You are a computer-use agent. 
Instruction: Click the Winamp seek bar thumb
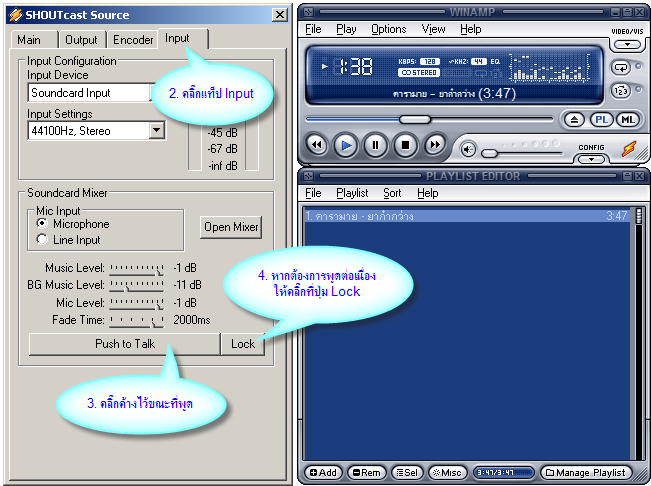pyautogui.click(x=415, y=120)
